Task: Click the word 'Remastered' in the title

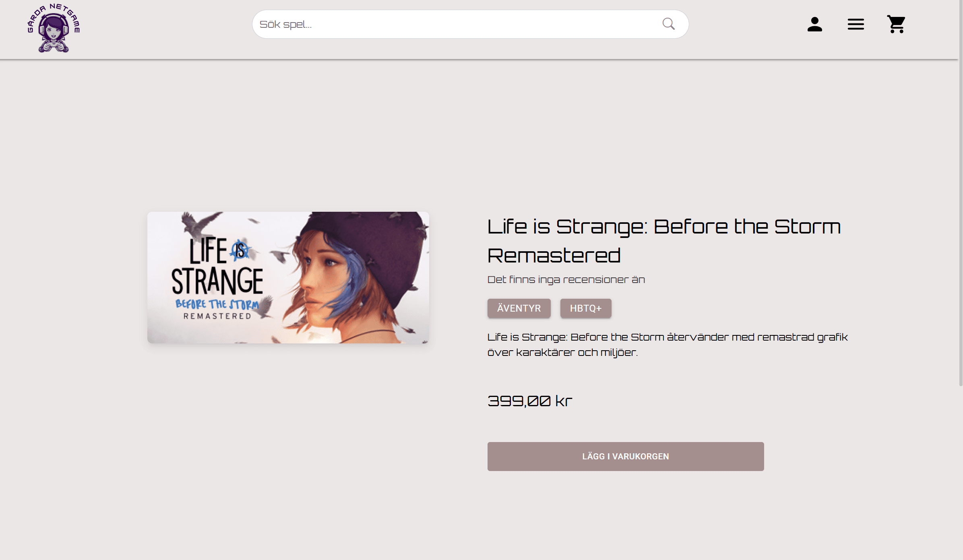Action: pyautogui.click(x=554, y=256)
